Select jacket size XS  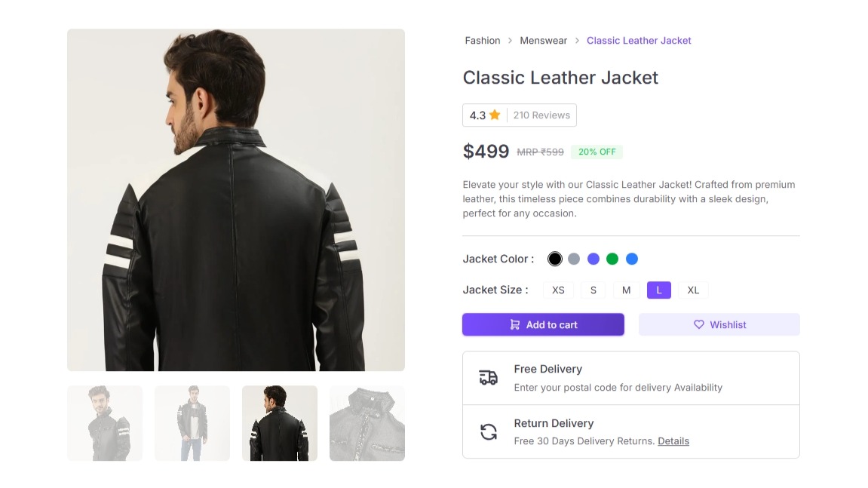point(558,290)
